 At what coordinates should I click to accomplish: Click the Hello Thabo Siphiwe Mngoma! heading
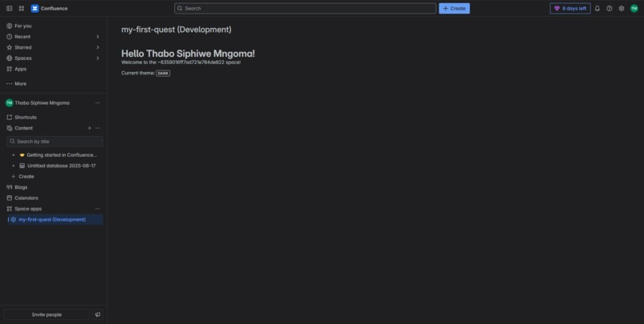click(188, 54)
